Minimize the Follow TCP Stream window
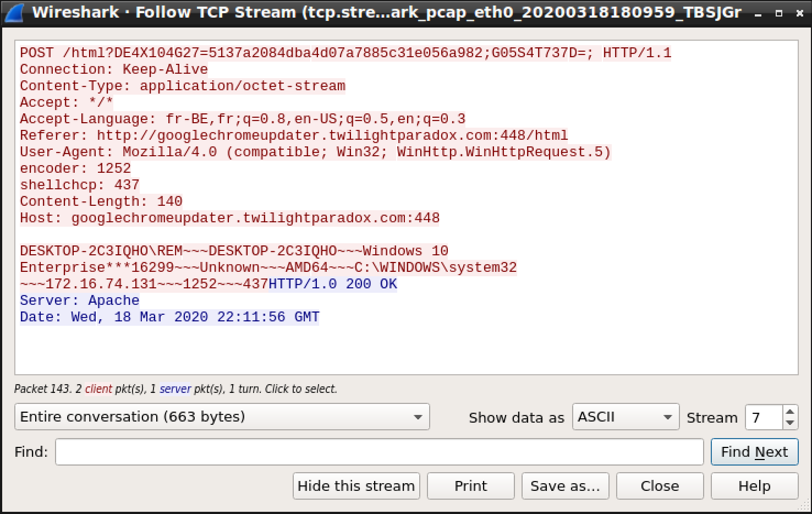 (x=759, y=13)
